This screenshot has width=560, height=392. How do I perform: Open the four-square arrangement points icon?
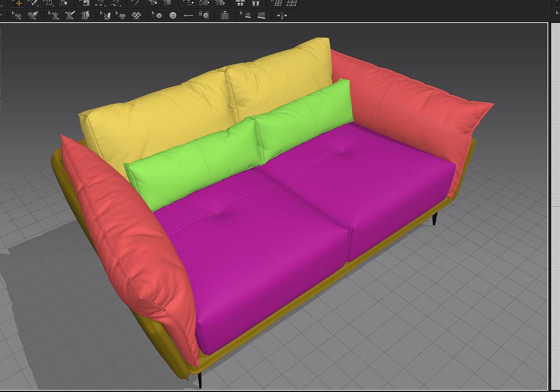239,3
